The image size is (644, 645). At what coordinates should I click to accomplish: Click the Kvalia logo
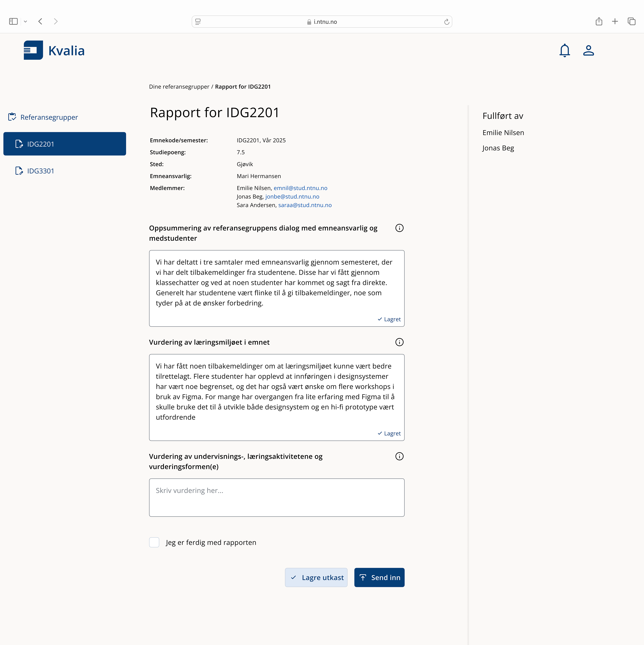pyautogui.click(x=54, y=50)
